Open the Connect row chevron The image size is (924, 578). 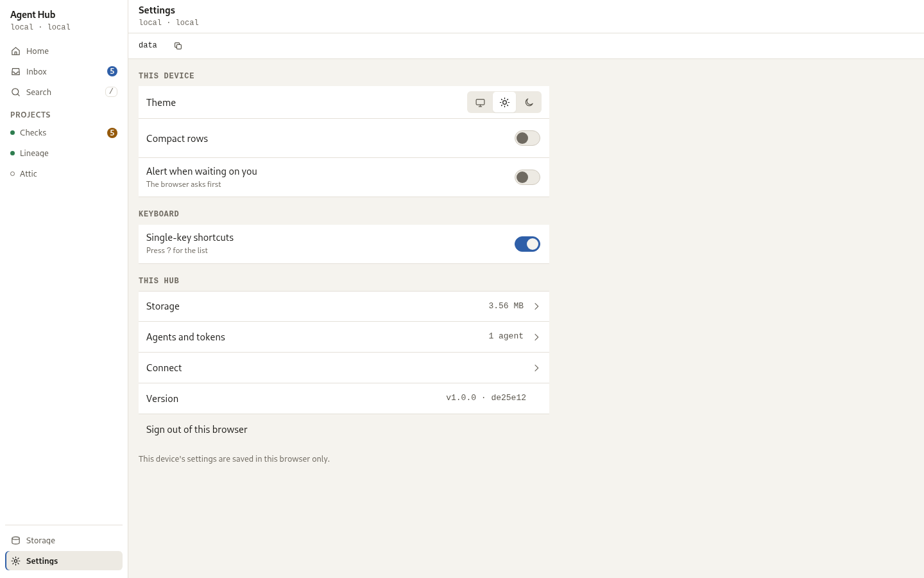(536, 368)
